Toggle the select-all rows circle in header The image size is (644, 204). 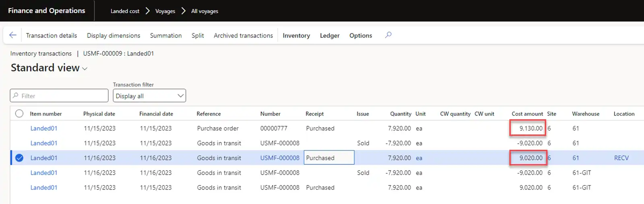19,113
